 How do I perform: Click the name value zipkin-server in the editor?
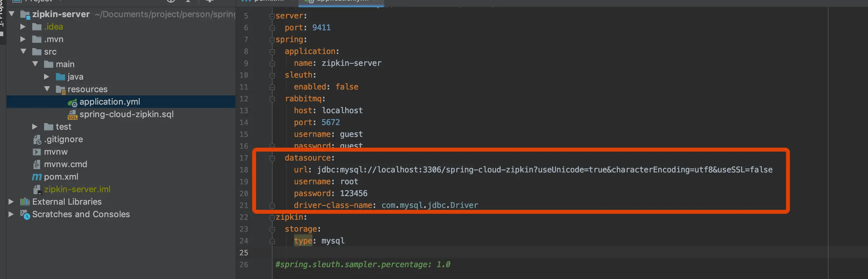click(351, 63)
